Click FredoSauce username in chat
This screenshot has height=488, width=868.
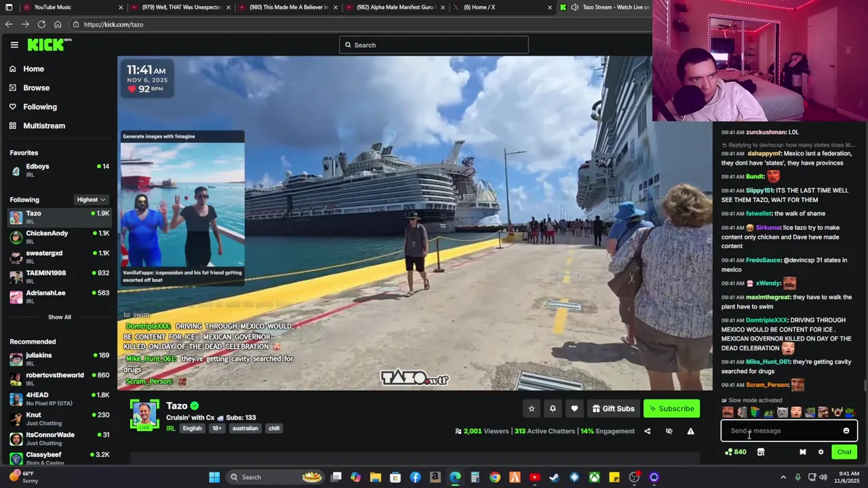pos(764,260)
